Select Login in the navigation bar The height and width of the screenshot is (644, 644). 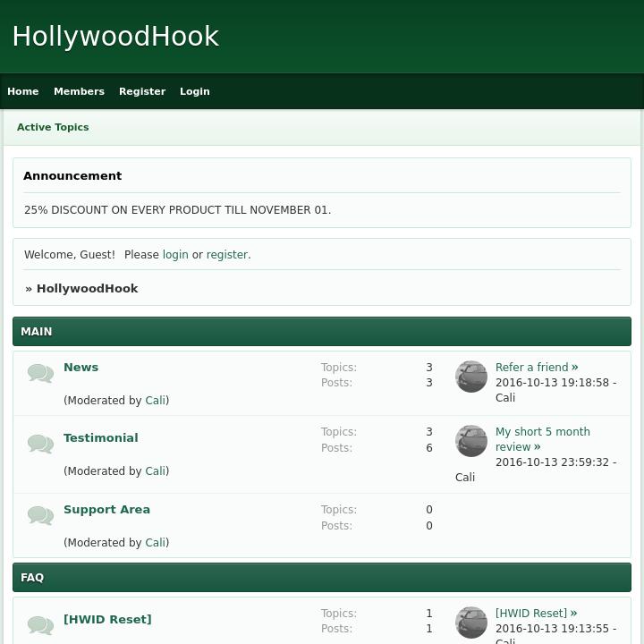click(x=194, y=91)
